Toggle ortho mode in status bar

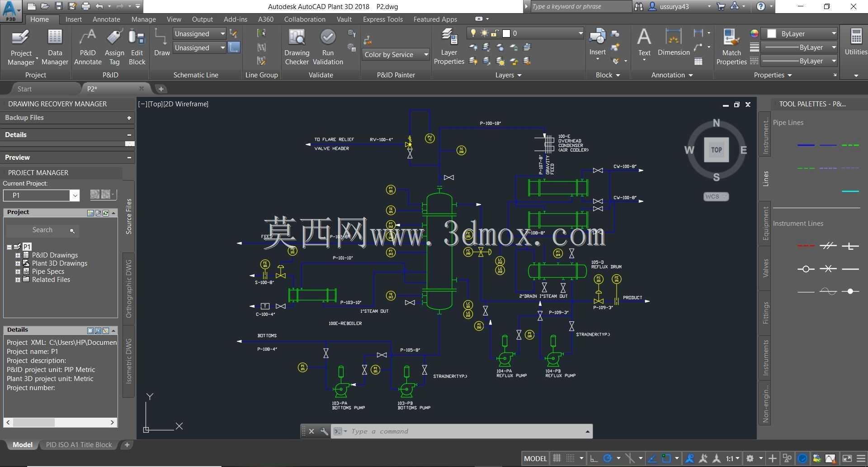click(x=594, y=458)
